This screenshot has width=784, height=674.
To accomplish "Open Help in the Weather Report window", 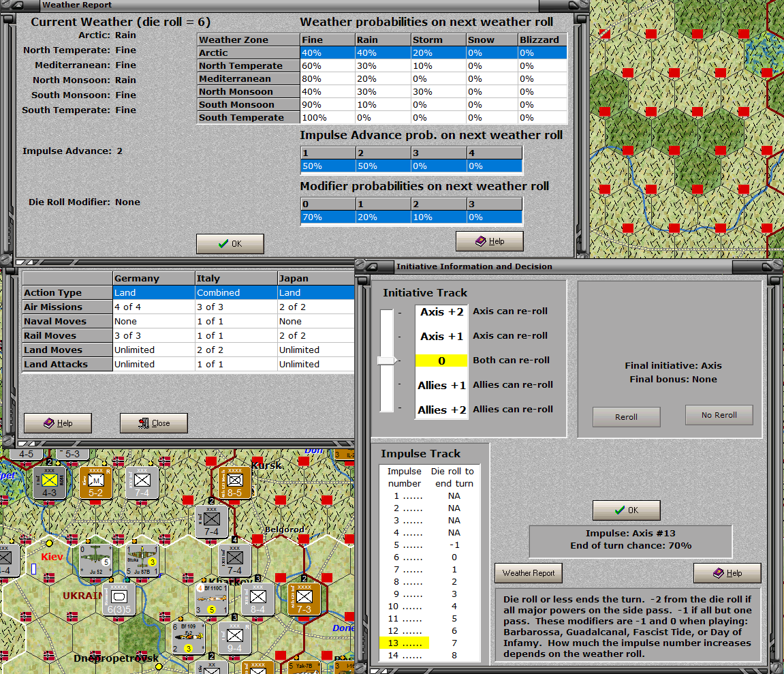I will [490, 241].
